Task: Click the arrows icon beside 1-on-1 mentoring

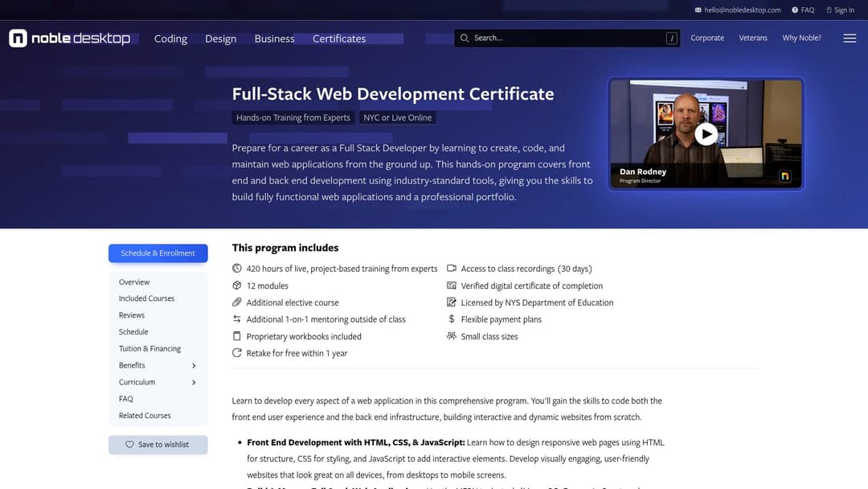Action: (x=236, y=319)
